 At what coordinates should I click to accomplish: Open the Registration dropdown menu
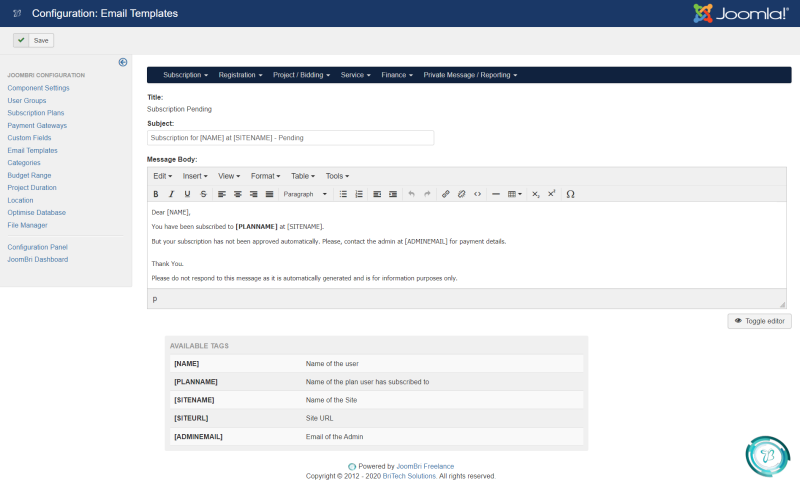[x=240, y=75]
